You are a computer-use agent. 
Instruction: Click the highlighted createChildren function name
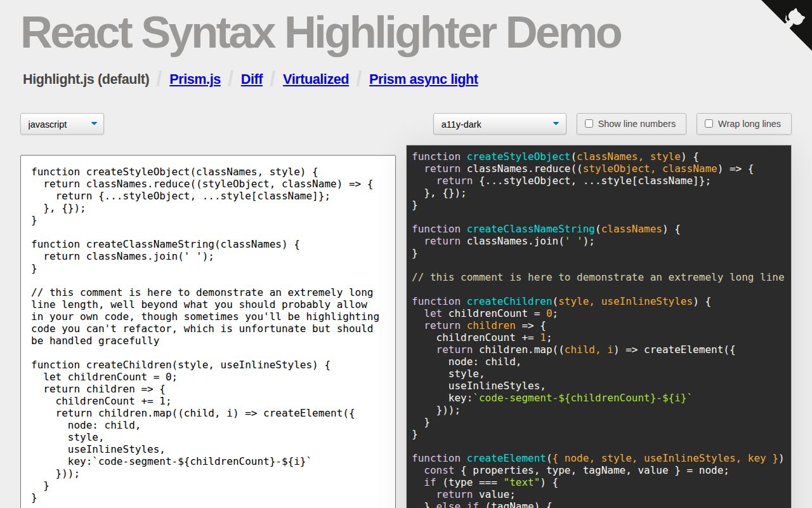[x=509, y=301]
